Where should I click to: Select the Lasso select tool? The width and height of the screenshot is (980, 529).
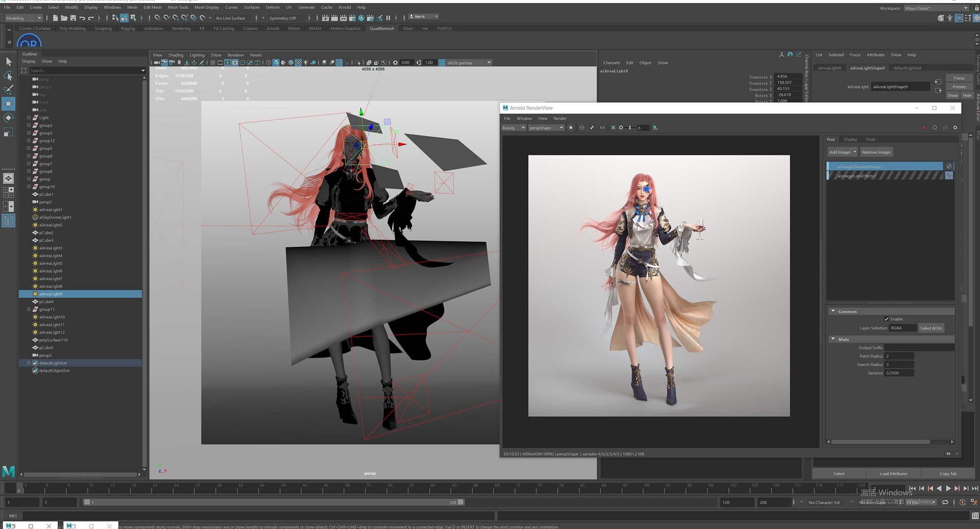point(9,76)
